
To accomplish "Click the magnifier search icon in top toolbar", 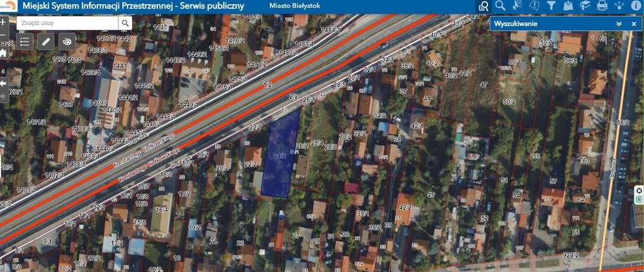I will click(x=501, y=6).
